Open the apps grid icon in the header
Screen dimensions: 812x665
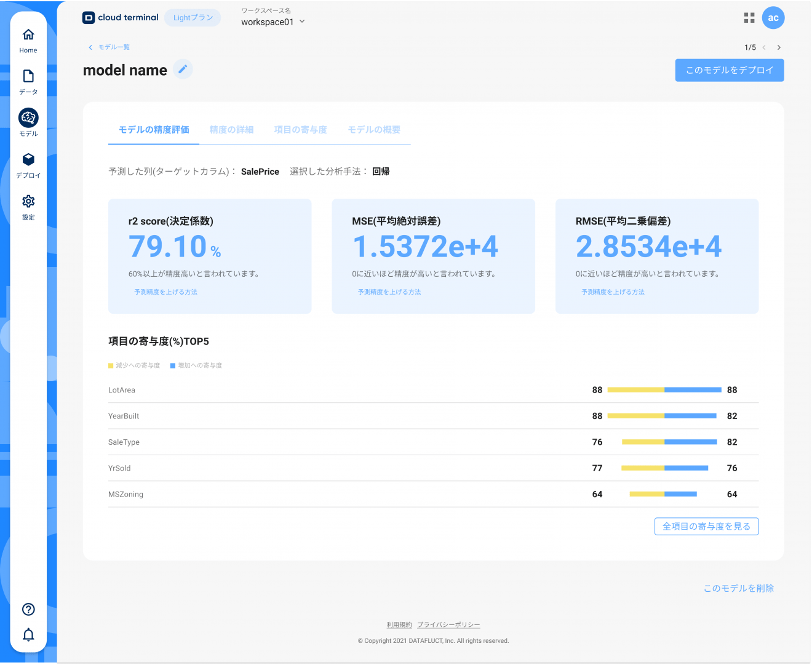click(749, 18)
